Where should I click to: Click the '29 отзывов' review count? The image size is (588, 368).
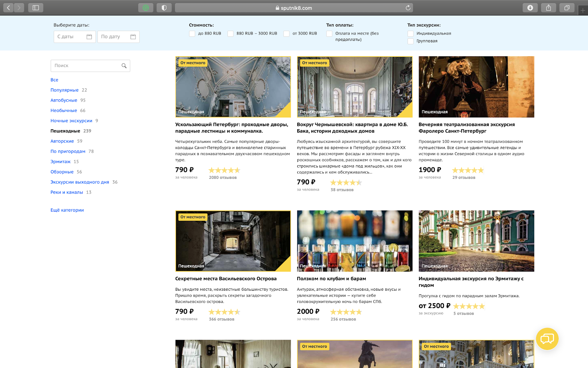click(x=464, y=178)
